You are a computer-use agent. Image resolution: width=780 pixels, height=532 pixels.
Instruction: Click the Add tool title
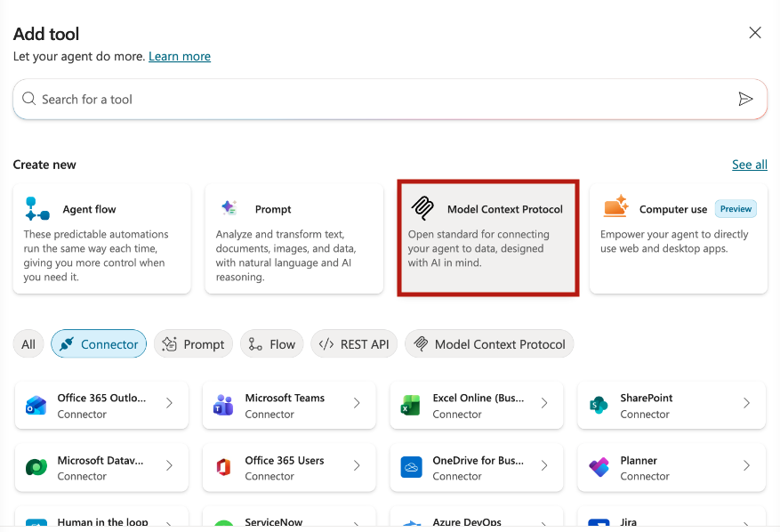(45, 34)
